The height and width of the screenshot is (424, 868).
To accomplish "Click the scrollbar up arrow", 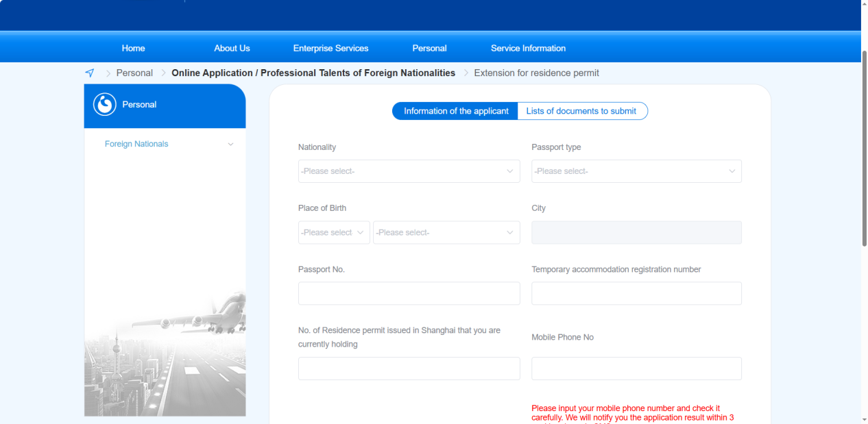I will click(864, 4).
